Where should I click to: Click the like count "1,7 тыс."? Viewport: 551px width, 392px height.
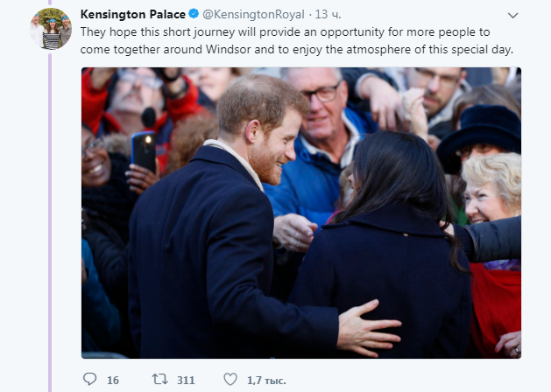tap(266, 380)
